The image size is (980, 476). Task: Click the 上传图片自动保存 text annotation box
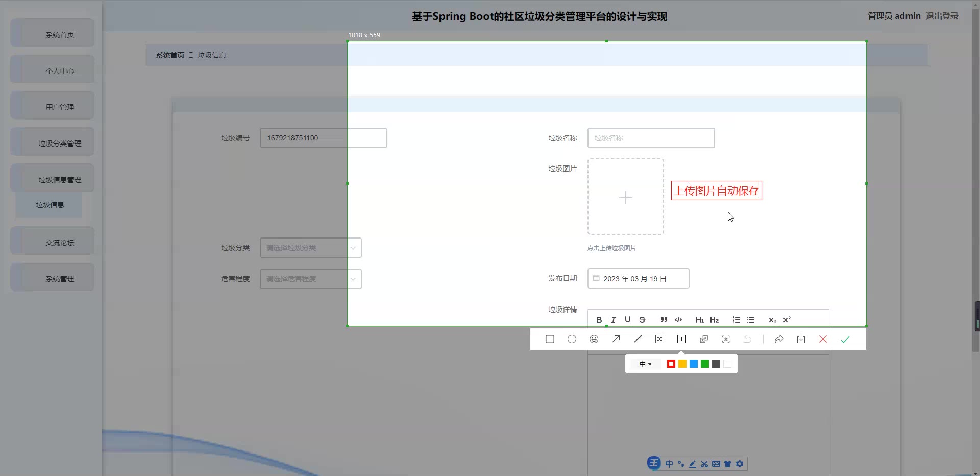(717, 191)
